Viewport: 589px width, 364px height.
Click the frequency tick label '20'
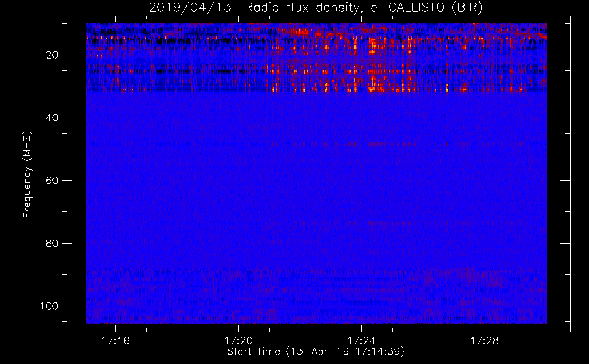(x=52, y=55)
